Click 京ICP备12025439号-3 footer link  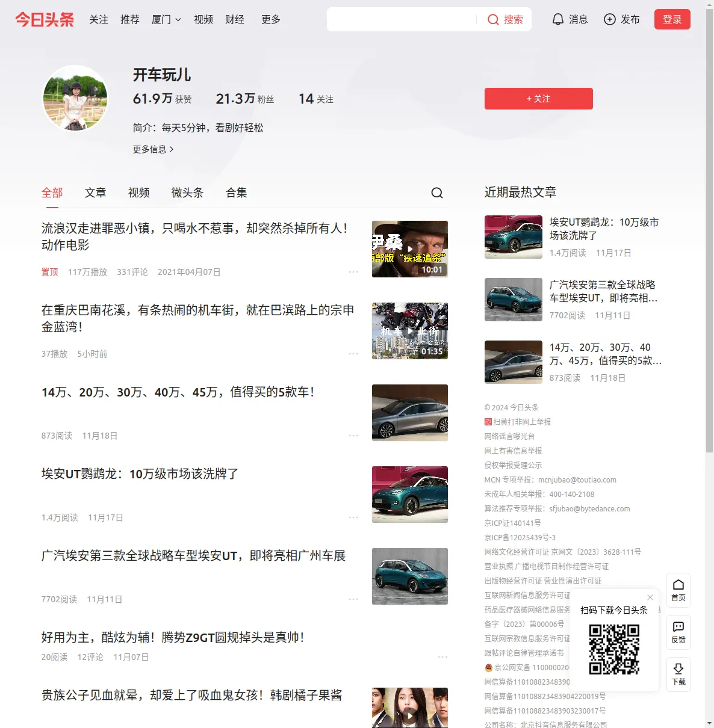[x=520, y=537]
